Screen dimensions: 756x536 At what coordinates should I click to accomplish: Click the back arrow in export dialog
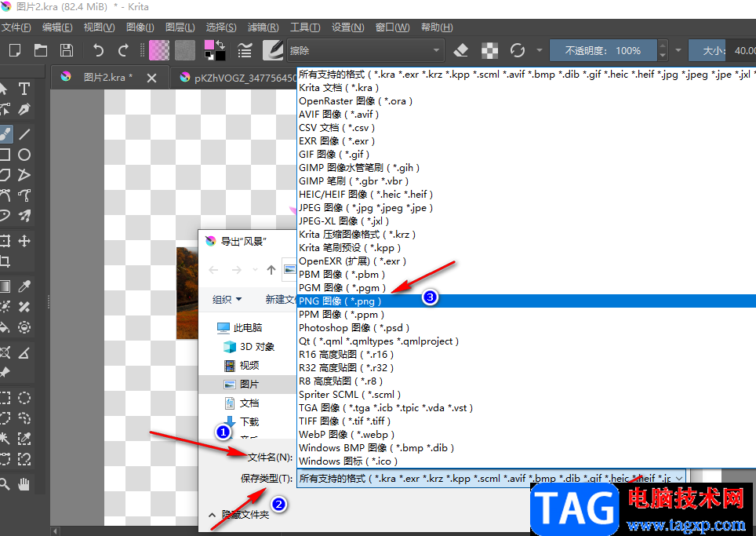(x=214, y=270)
